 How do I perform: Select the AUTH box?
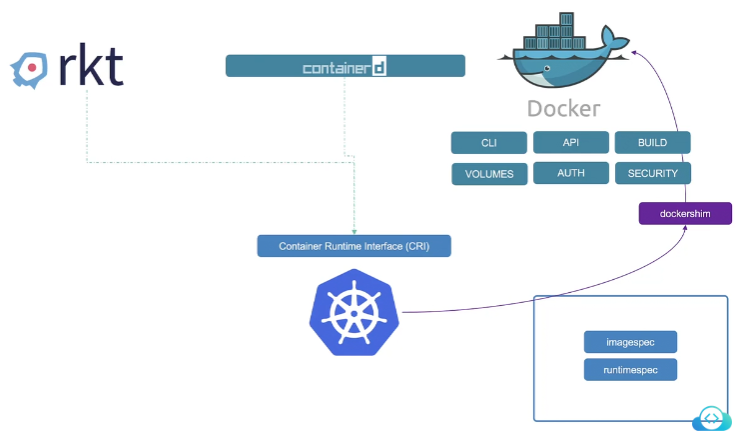570,173
